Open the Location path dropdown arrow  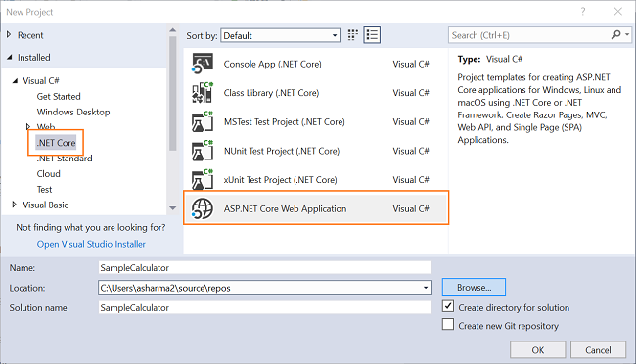(426, 288)
